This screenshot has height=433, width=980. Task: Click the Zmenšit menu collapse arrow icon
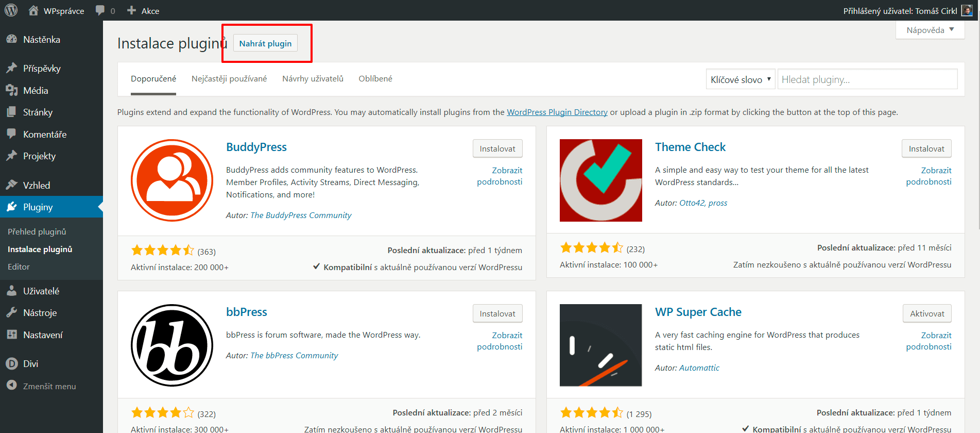tap(11, 385)
